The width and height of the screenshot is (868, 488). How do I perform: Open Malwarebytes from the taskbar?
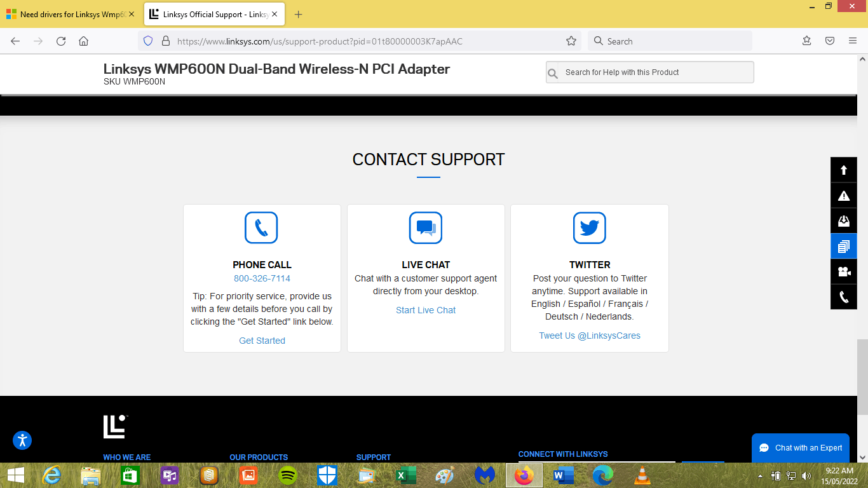[x=485, y=475]
